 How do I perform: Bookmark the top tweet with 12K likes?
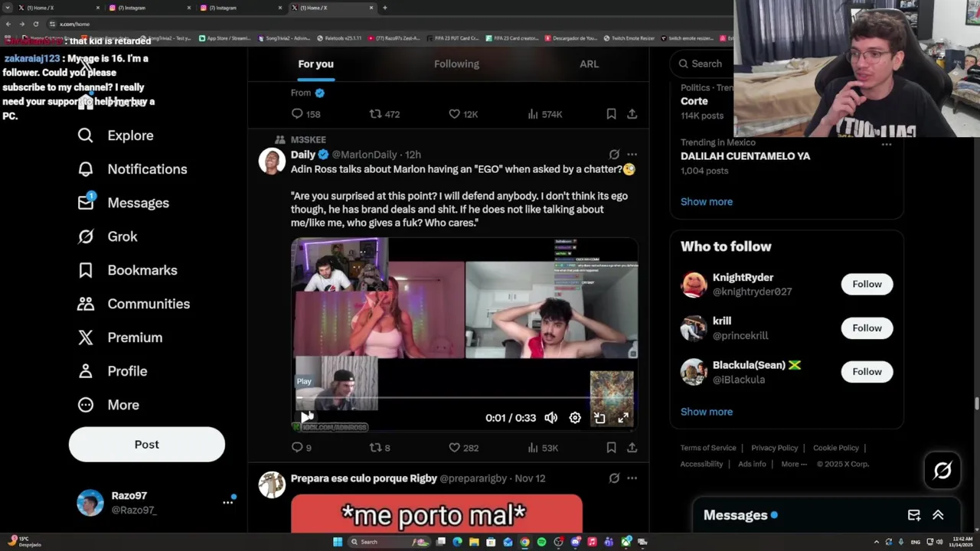(x=611, y=114)
